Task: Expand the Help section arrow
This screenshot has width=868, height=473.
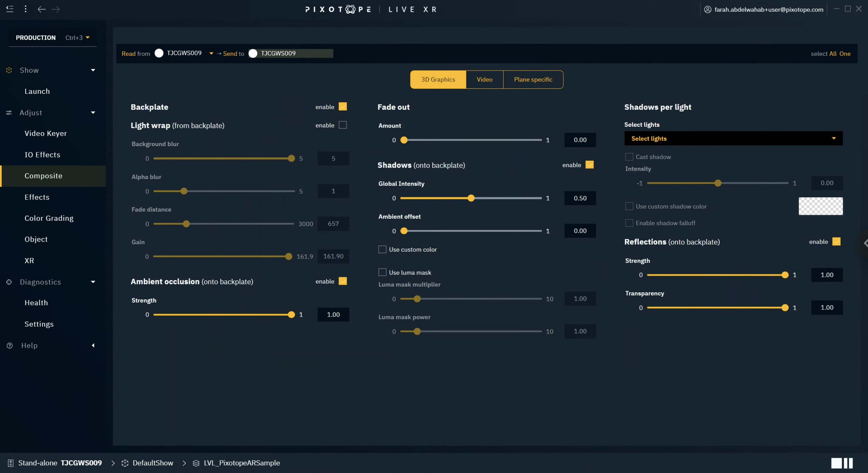Action: [93, 345]
